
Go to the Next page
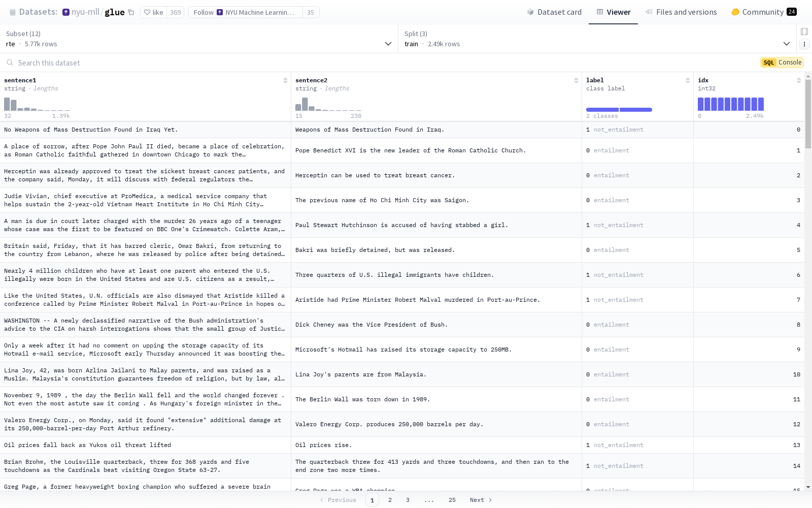[481, 500]
